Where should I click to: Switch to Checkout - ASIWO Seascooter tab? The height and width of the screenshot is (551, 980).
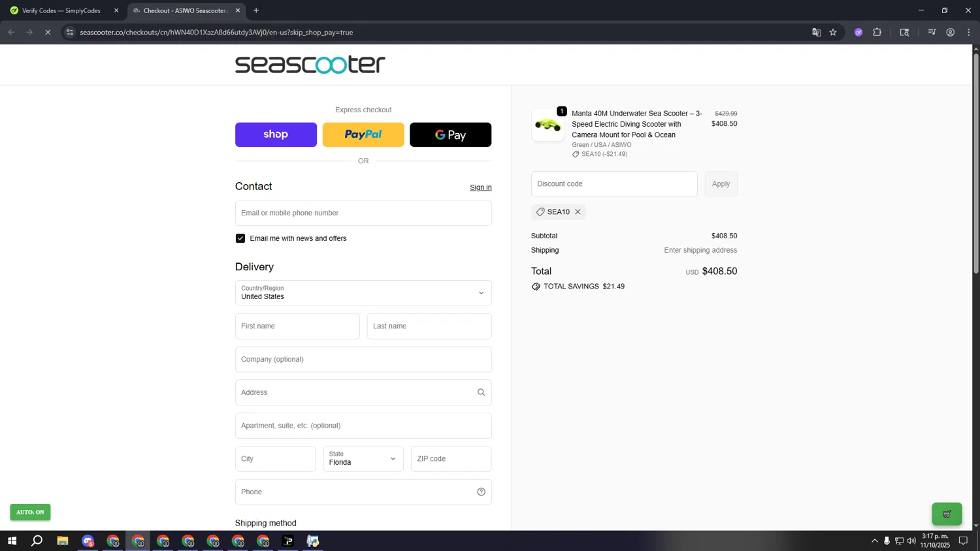click(186, 10)
